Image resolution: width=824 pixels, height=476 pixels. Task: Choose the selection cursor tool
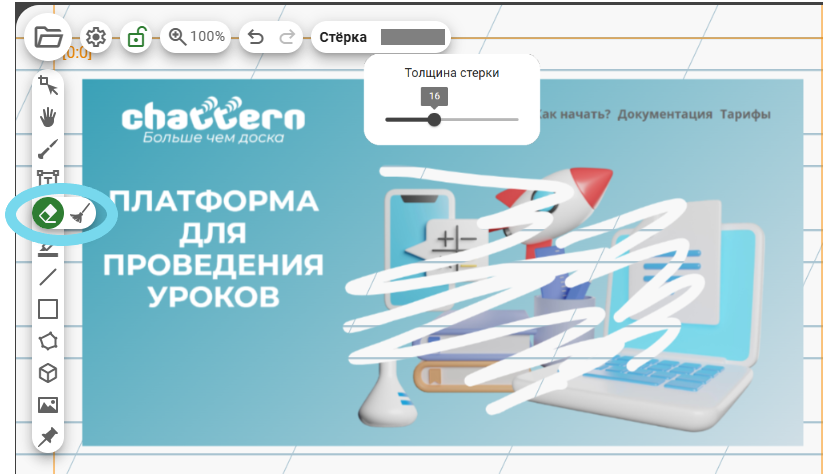point(47,86)
